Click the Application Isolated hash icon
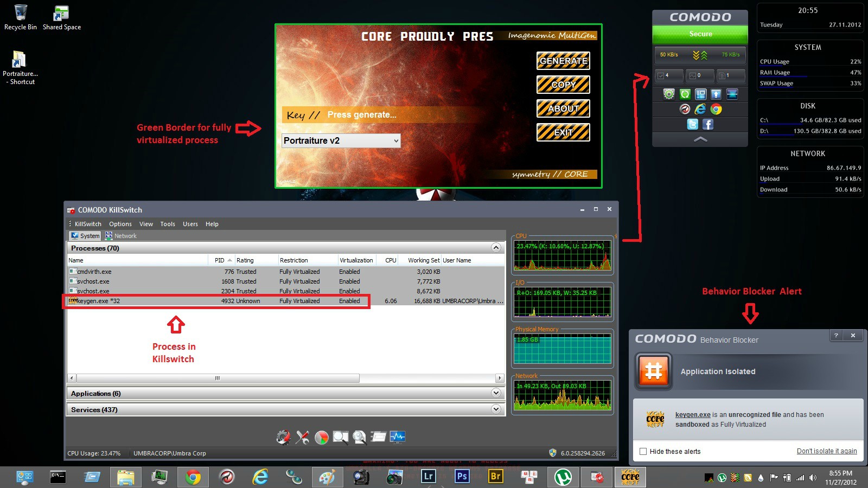 654,371
